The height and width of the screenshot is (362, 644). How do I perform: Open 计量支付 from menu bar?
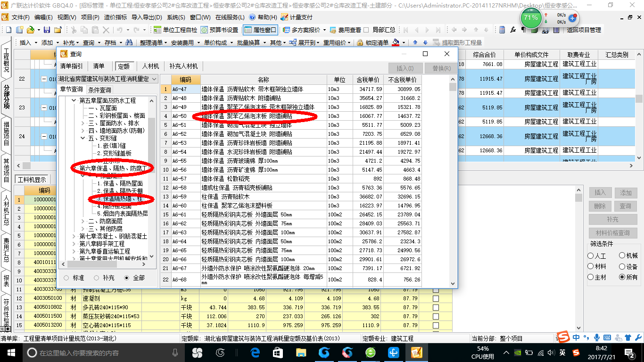pyautogui.click(x=297, y=17)
